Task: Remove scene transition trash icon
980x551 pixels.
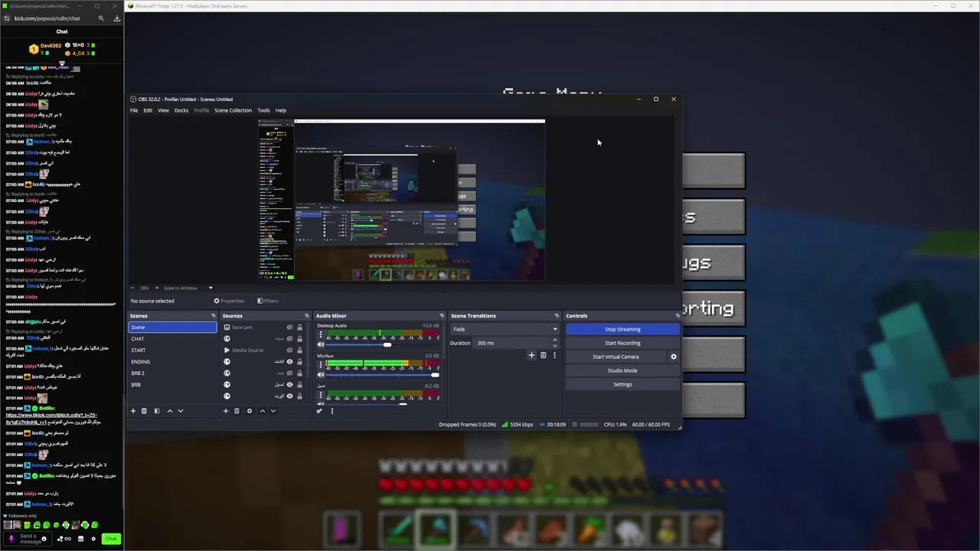Action: coord(544,355)
